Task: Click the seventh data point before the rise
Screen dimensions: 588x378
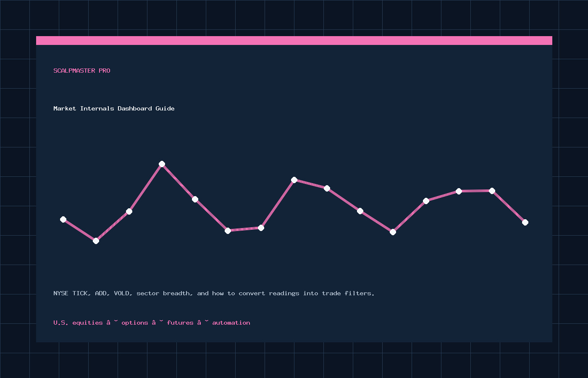Action: click(261, 228)
